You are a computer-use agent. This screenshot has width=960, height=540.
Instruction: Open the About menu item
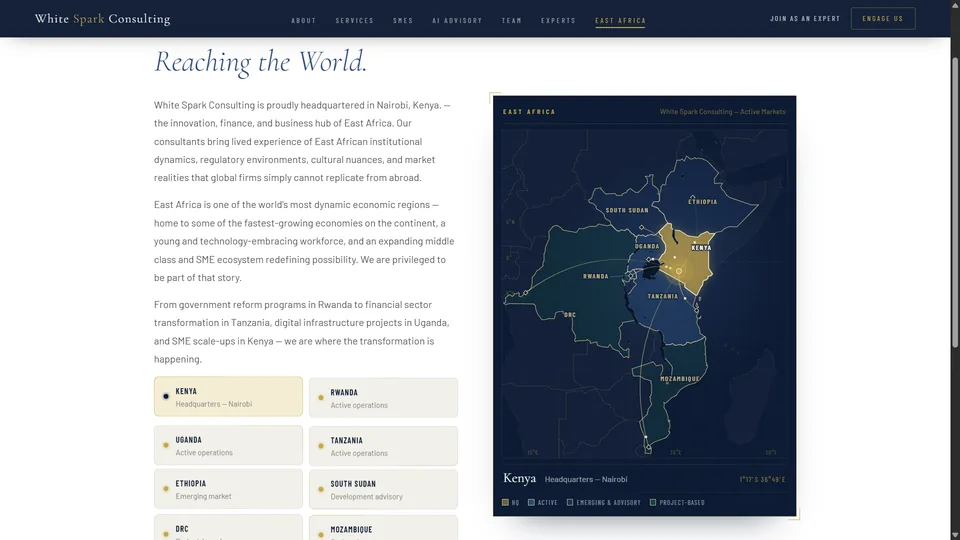(x=304, y=20)
